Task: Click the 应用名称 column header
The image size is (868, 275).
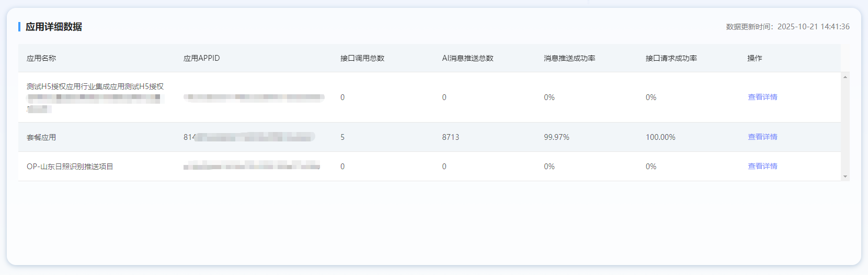Action: pos(41,58)
